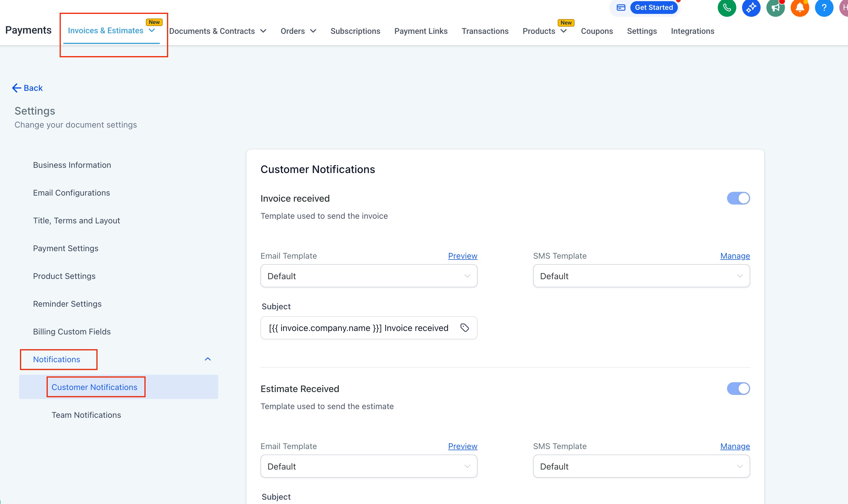This screenshot has height=504, width=848.
Task: Disable the Invoice received toggle
Action: [x=738, y=198]
